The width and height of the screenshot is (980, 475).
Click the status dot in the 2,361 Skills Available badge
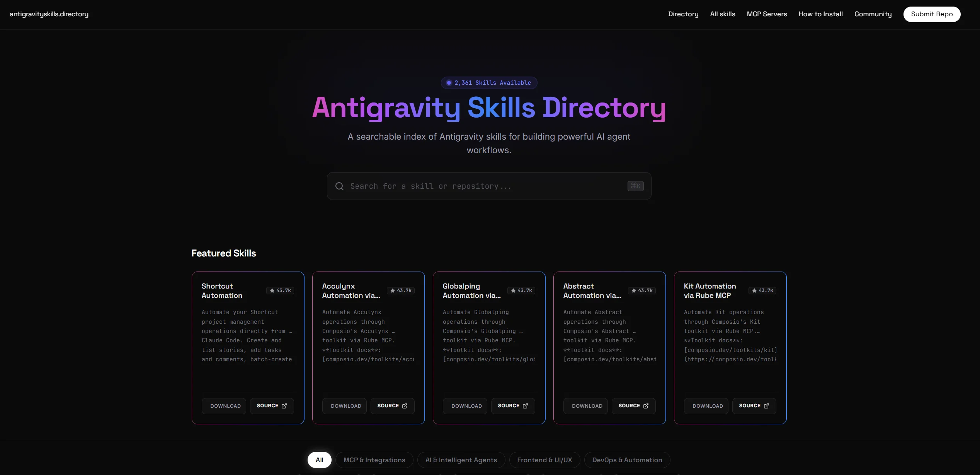pyautogui.click(x=449, y=82)
